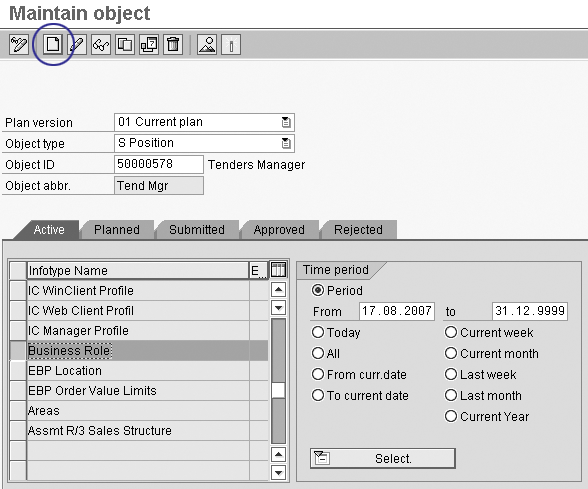
Task: Click the Delete trash can icon
Action: tap(173, 45)
